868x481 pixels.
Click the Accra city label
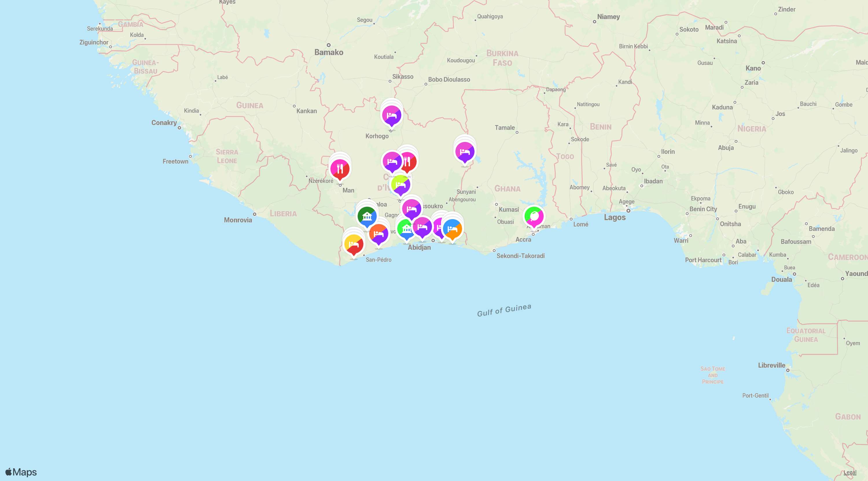[x=523, y=240]
